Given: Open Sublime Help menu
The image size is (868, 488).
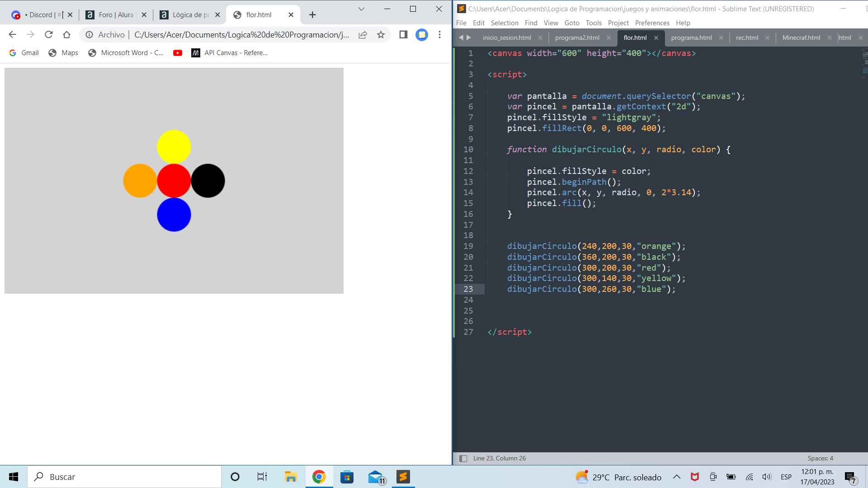Looking at the screenshot, I should click(x=683, y=23).
